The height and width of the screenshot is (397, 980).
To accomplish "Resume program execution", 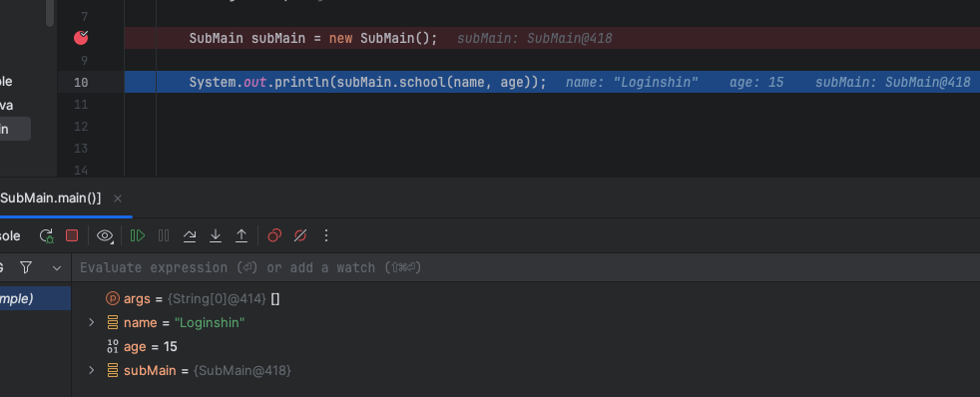I will [138, 235].
